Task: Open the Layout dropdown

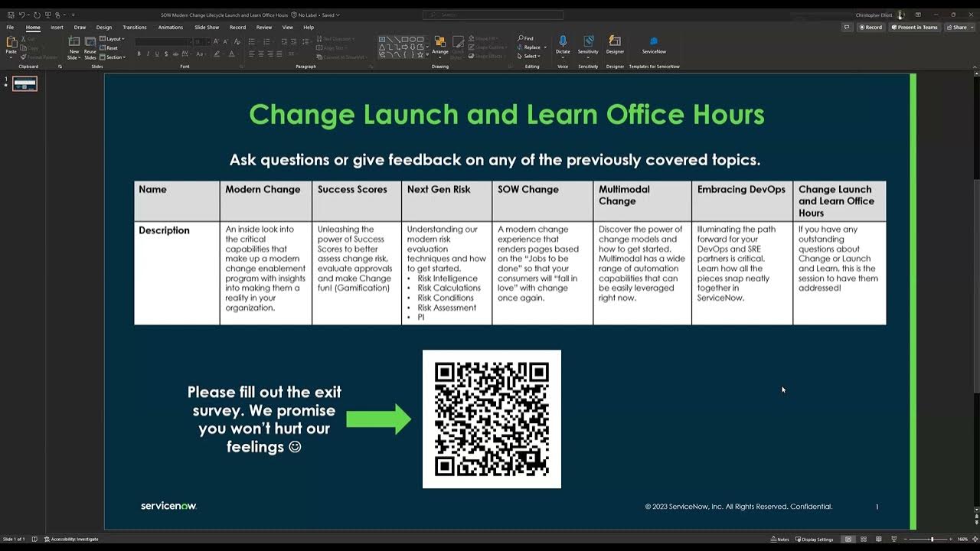Action: 113,38
